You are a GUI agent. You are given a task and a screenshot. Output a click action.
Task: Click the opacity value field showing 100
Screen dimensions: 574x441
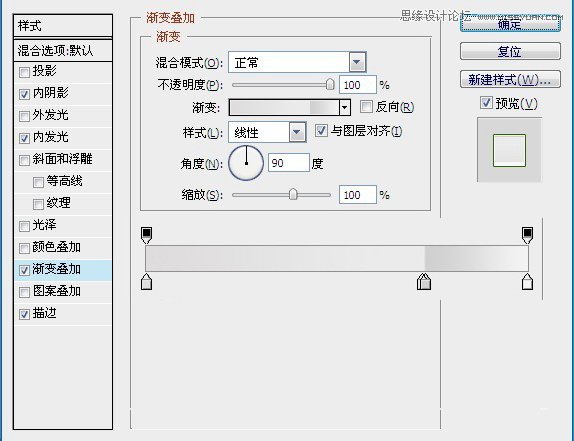point(358,85)
